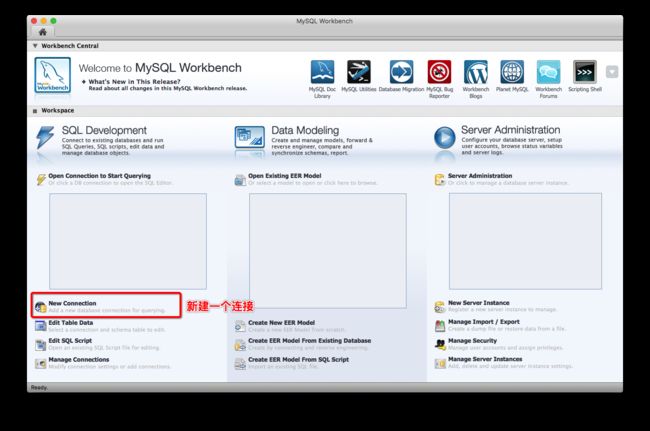Open Planet MySQL globe icon
Screen dimensions: 650x431
coord(512,72)
